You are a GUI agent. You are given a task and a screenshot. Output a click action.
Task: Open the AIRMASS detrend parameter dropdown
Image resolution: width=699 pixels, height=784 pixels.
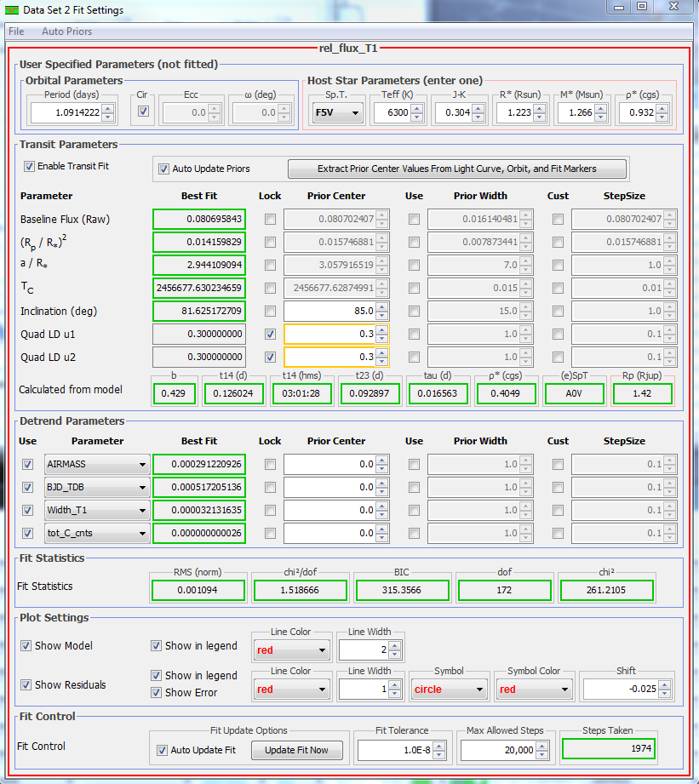tap(95, 465)
